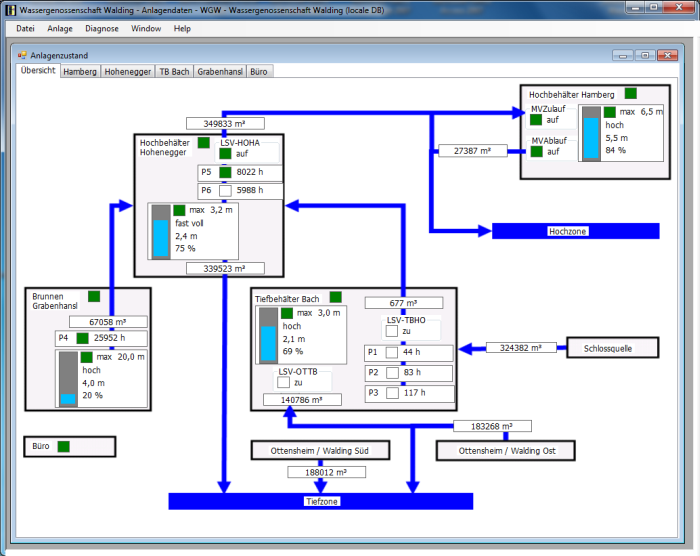Click the 349833 m³ flow value field
This screenshot has height=556, width=700.
click(x=225, y=124)
